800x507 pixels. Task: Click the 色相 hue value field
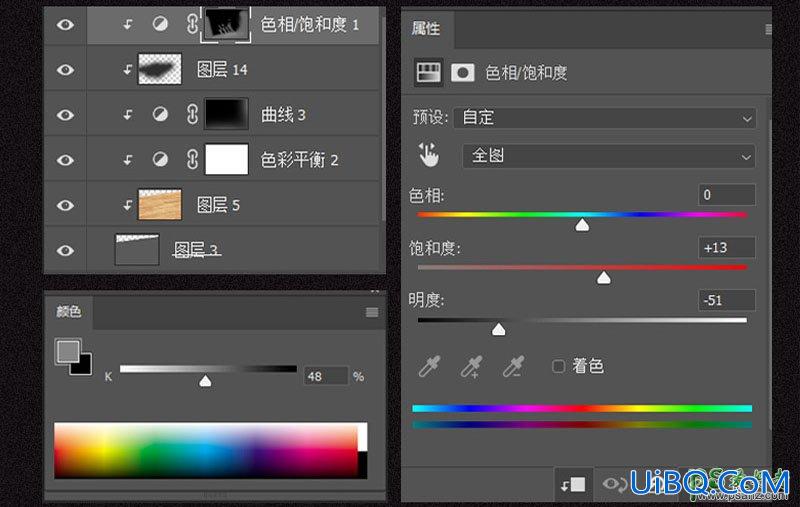click(x=727, y=195)
